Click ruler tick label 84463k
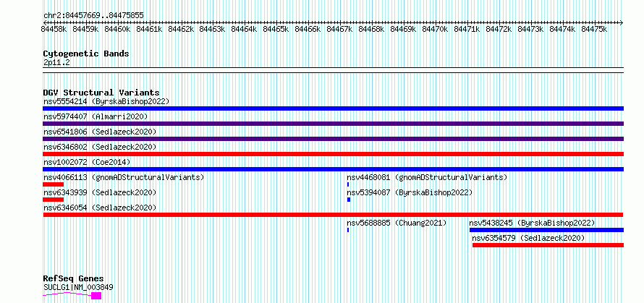The image size is (644, 303). click(x=212, y=29)
